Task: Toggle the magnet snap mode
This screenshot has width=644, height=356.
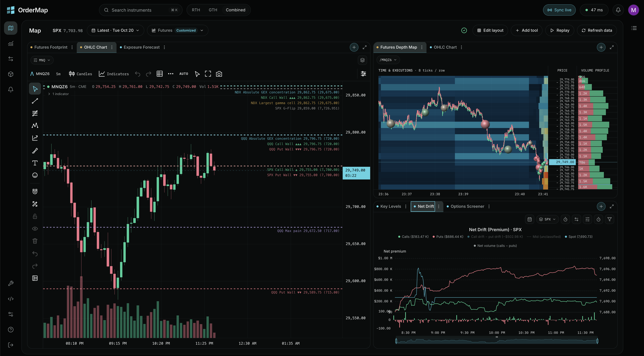Action: [35, 191]
